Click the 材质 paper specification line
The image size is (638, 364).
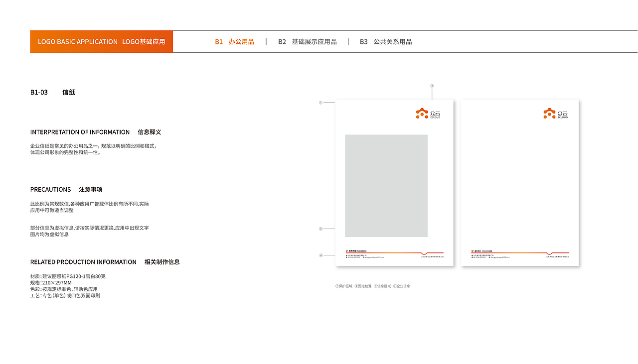[68, 276]
